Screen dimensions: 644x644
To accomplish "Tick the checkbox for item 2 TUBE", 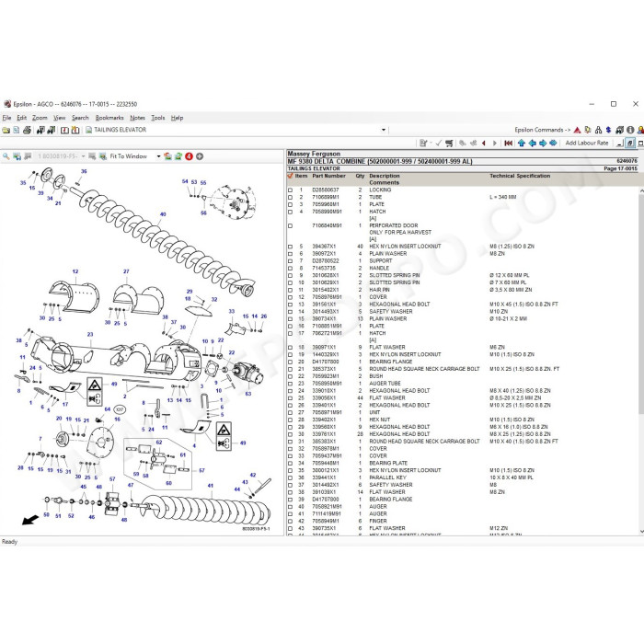I will pos(291,198).
